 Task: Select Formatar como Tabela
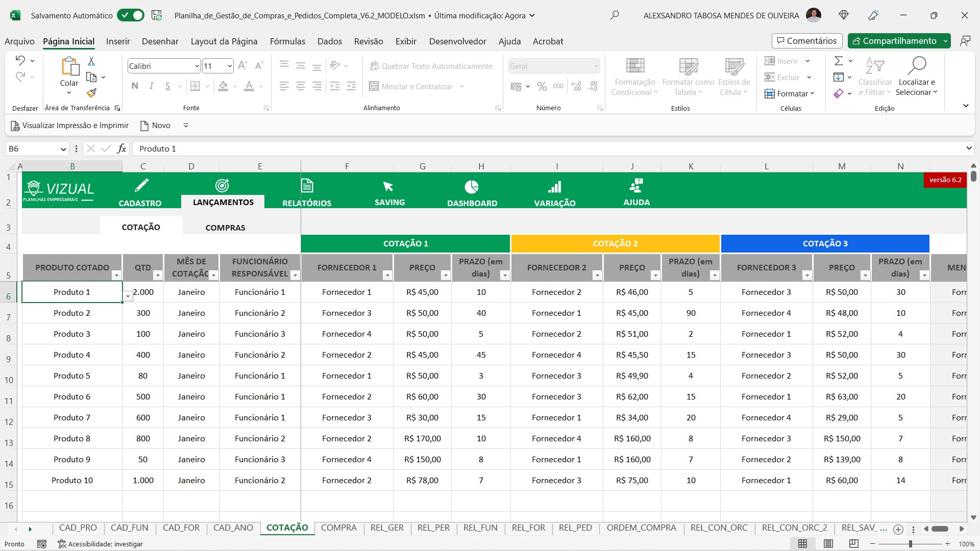[688, 77]
